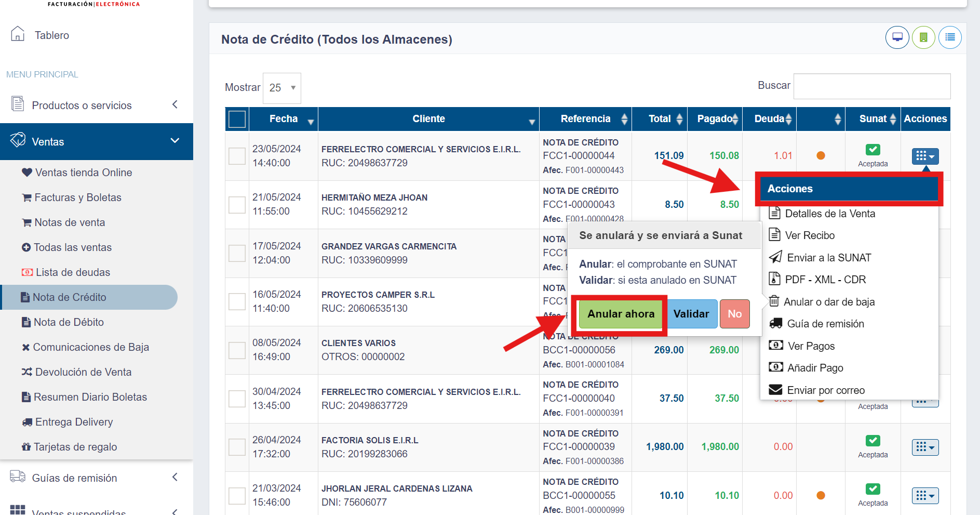The width and height of the screenshot is (980, 515).
Task: Open actions grid for FACTORIA SOLIS row
Action: click(925, 447)
